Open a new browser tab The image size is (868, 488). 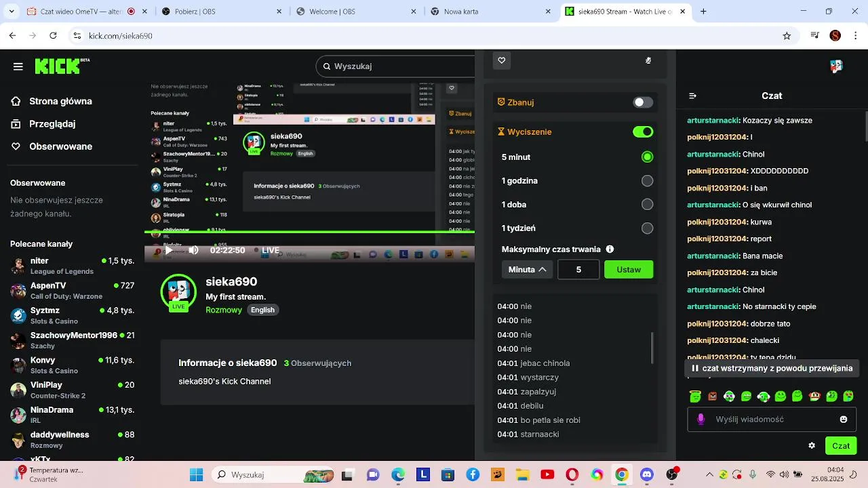pos(703,12)
